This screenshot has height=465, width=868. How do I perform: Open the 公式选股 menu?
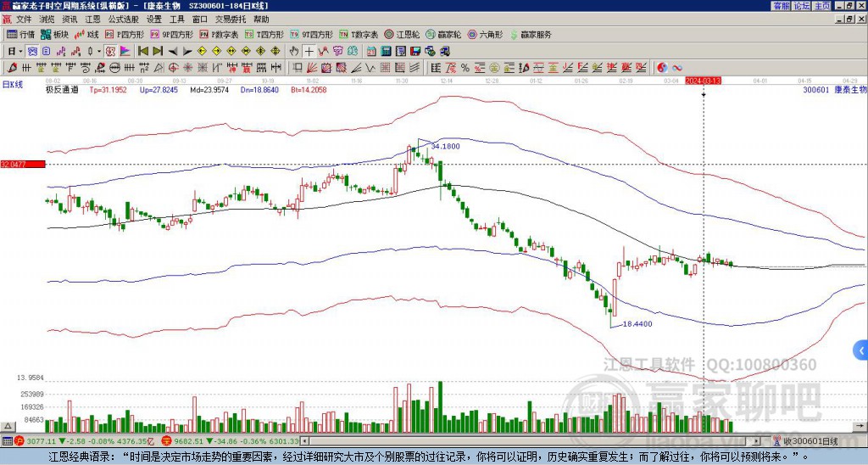coord(124,20)
